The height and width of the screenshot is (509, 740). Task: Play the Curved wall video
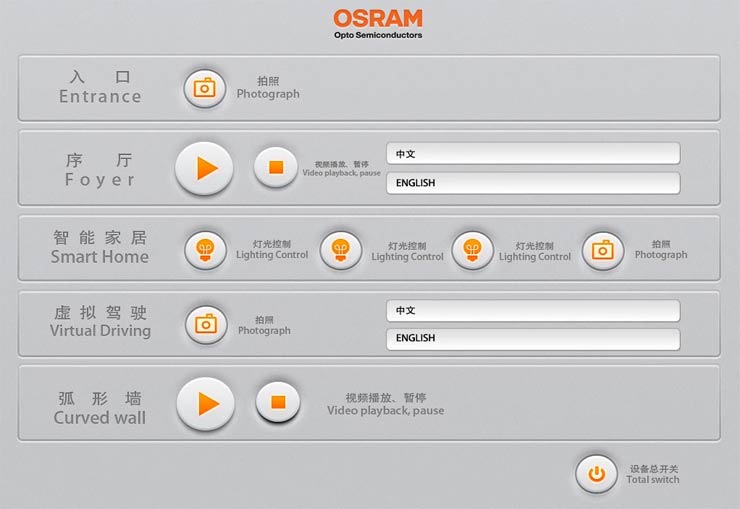click(x=206, y=403)
